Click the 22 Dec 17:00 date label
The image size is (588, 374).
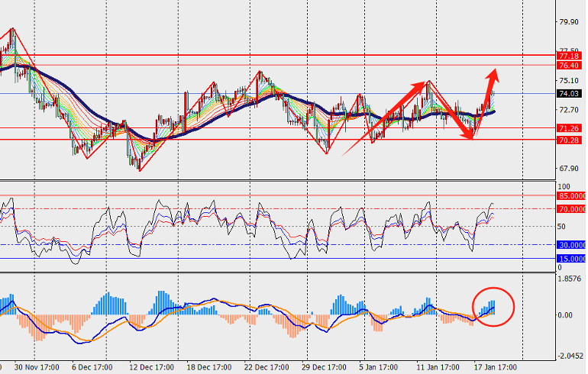click(267, 367)
